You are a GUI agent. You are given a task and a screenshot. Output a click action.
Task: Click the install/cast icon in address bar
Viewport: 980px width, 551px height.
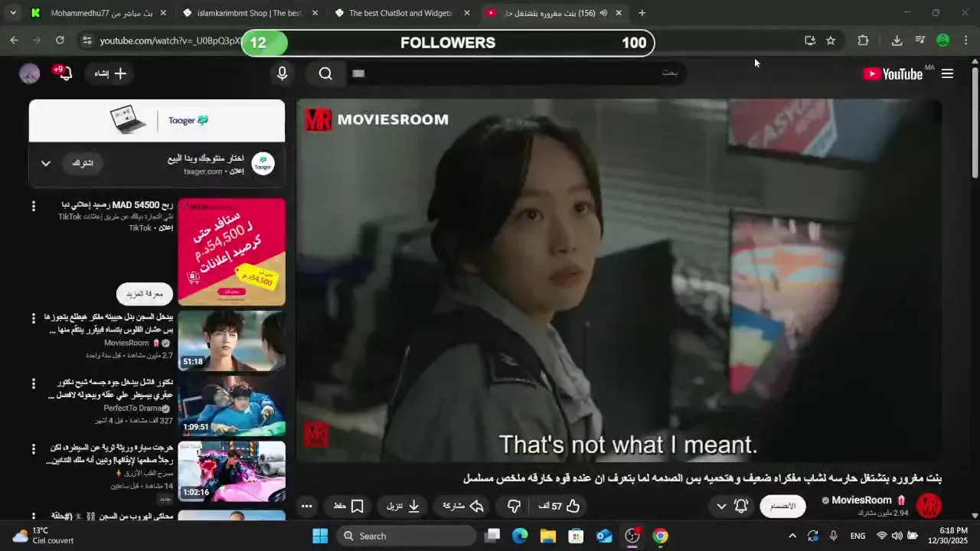[x=810, y=41]
